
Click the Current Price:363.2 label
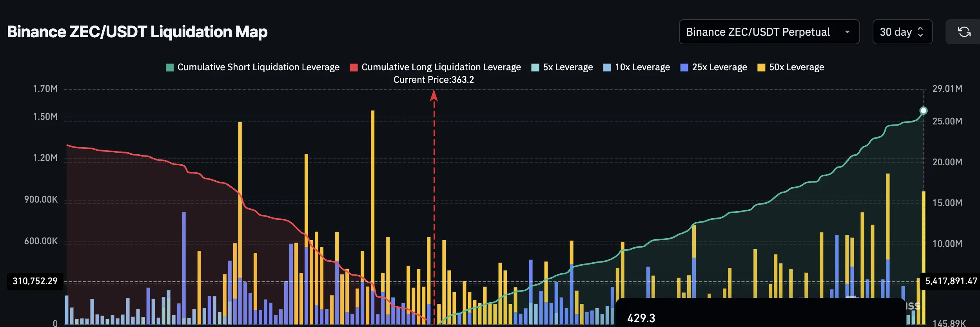434,80
